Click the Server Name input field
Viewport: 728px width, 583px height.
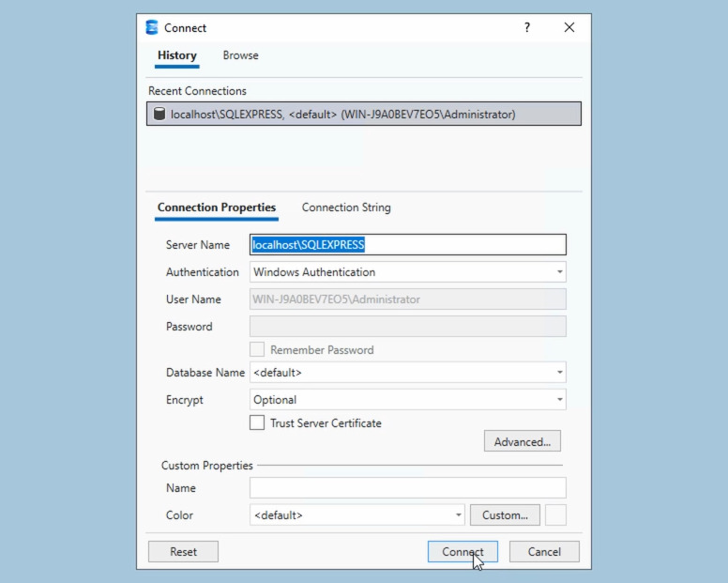[x=408, y=245]
